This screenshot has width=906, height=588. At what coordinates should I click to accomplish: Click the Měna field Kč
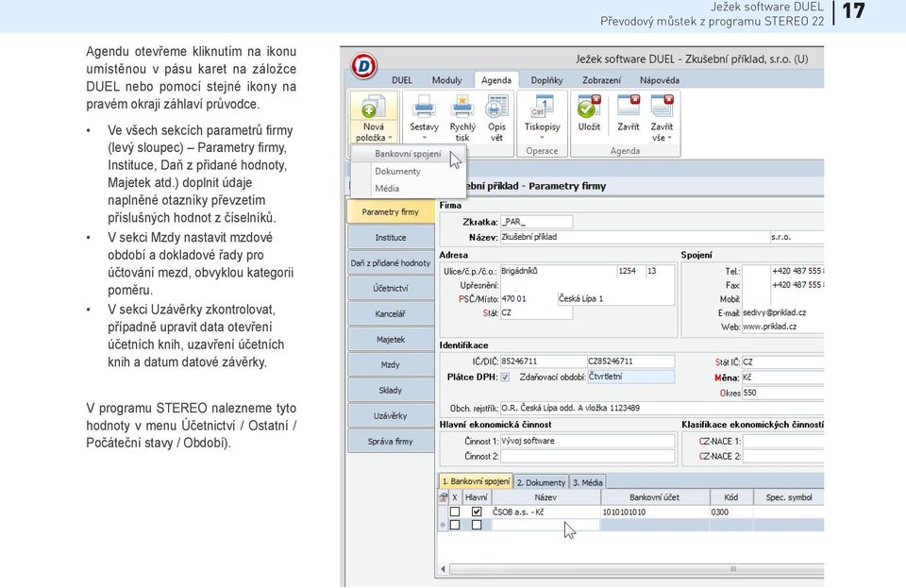click(x=783, y=378)
